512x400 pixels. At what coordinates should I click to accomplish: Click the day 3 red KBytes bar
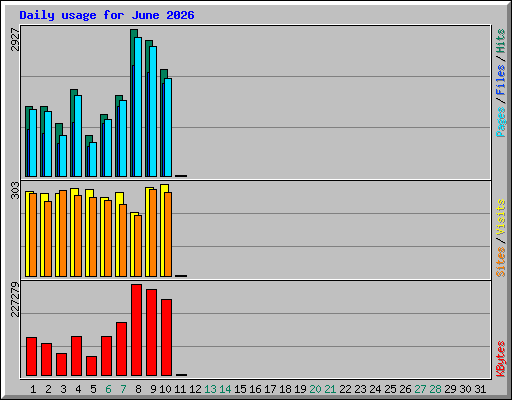[x=61, y=364]
